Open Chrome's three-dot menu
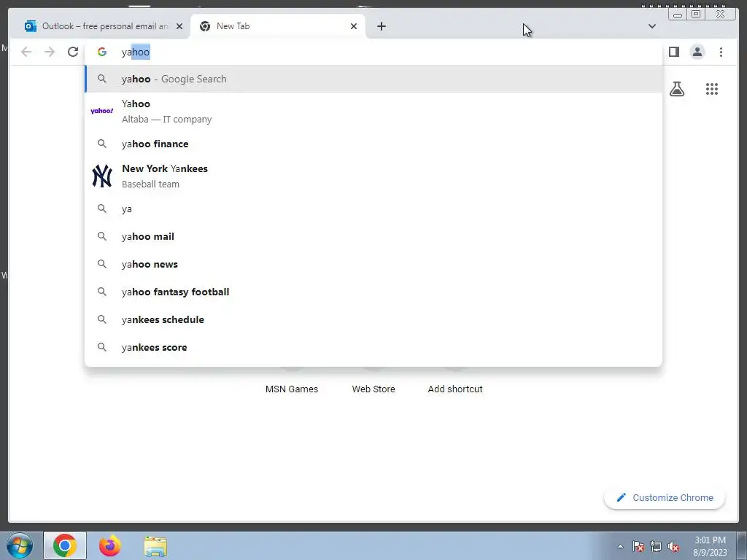The image size is (747, 560). [x=721, y=52]
